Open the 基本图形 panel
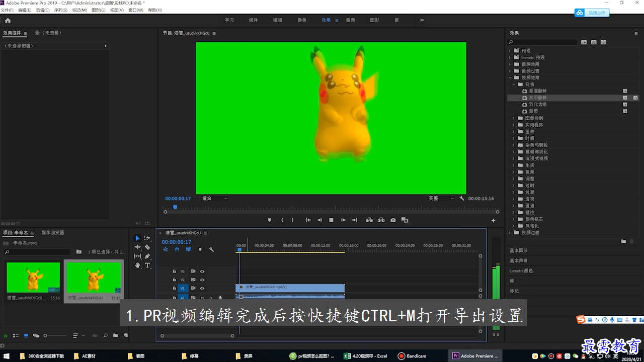The image size is (644, 362). pos(519,250)
